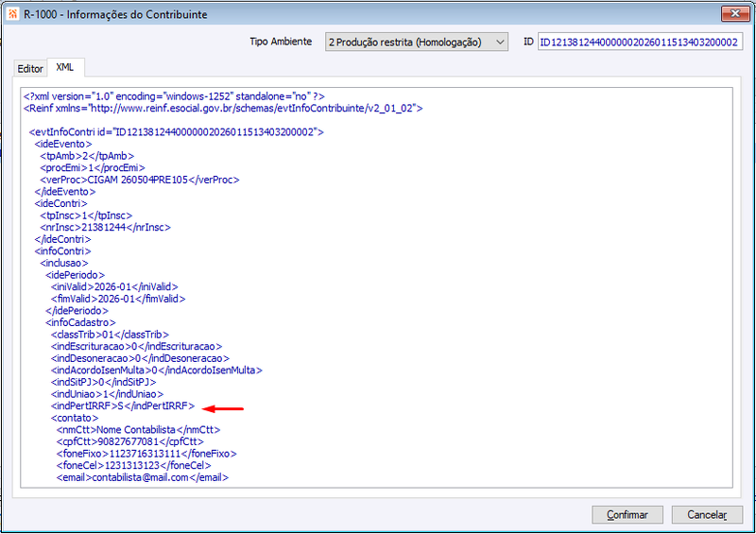
Task: Click the tpInsc line
Action: tap(86, 215)
